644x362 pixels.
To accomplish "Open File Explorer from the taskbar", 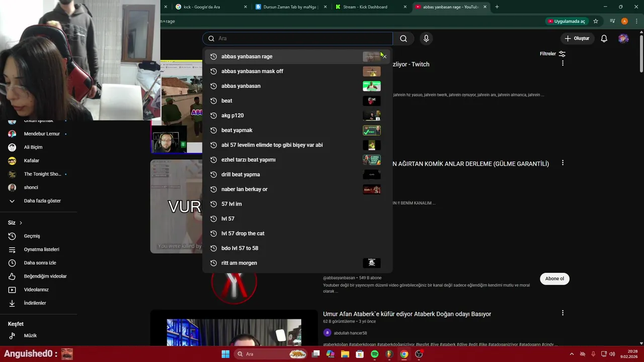I will click(345, 354).
